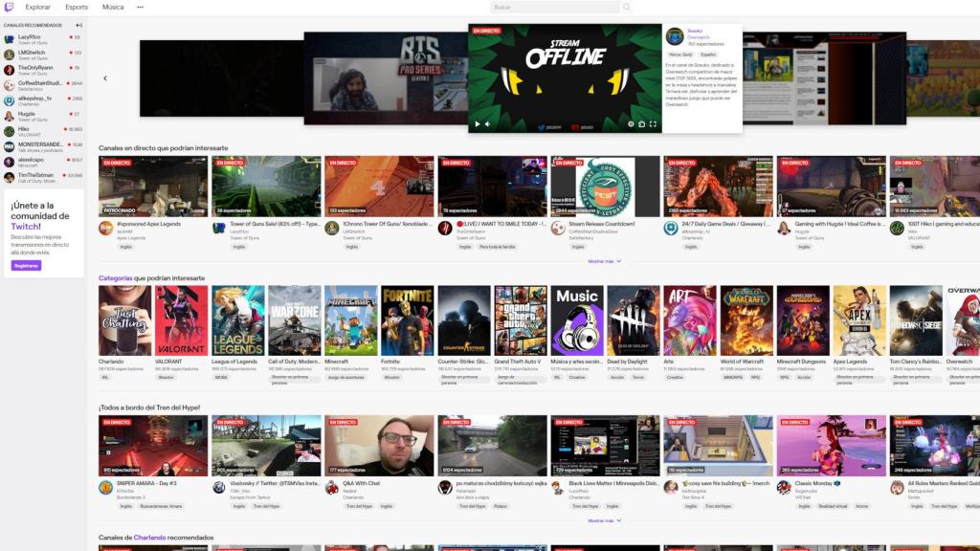Click streamer avatar for Apex Legends sponsored stream

105,229
